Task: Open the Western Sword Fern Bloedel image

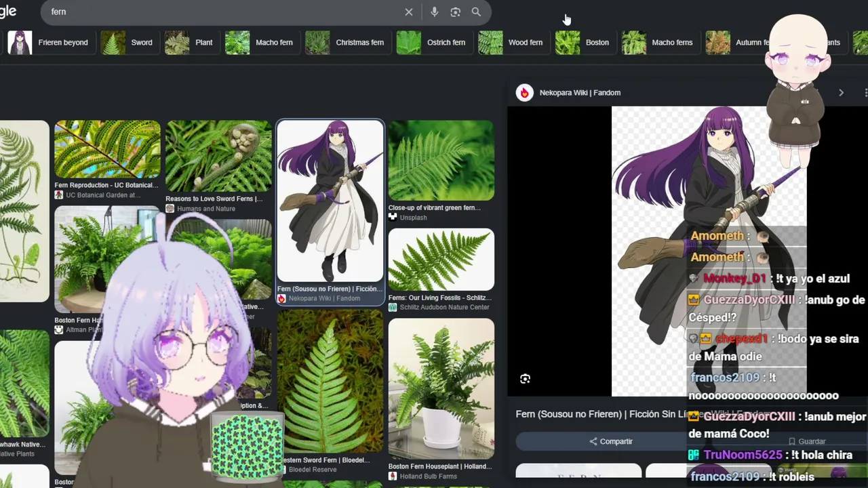Action: 330,383
